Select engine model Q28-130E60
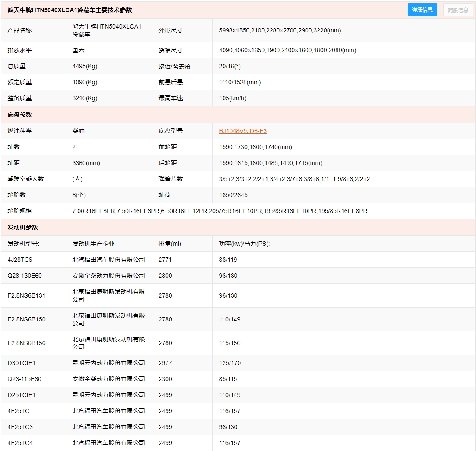476x451 pixels. tap(25, 276)
